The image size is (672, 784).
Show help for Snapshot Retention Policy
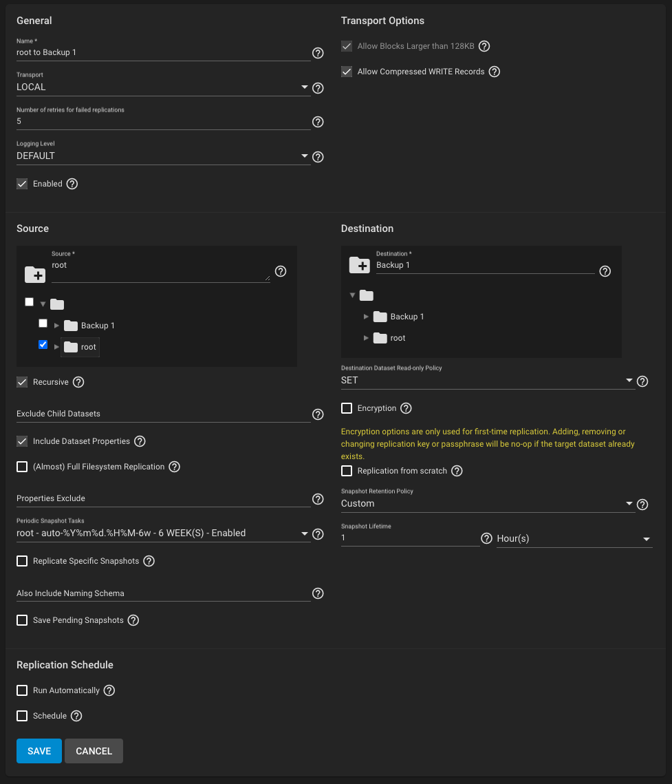(642, 505)
